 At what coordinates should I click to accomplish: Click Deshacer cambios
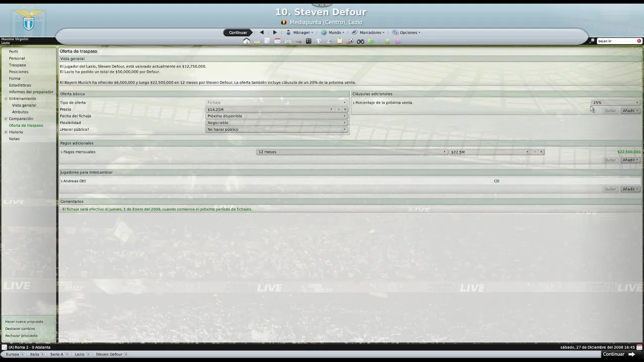[x=20, y=328]
